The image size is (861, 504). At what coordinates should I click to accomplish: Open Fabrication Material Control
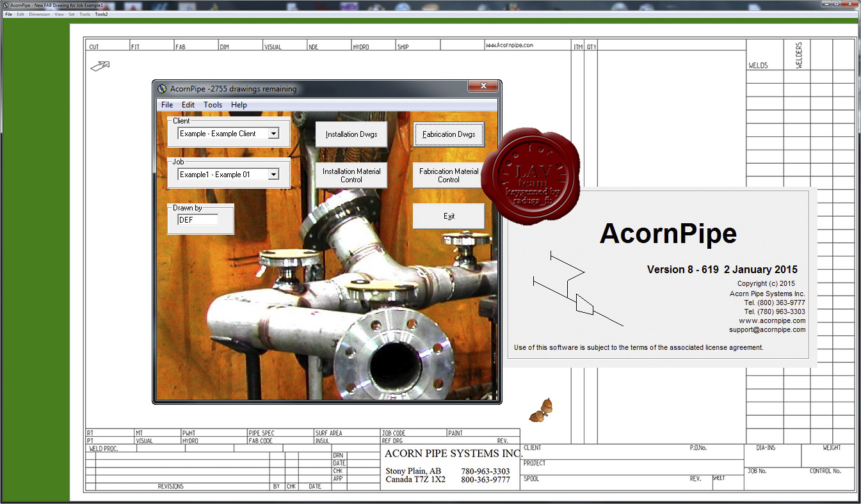pos(449,175)
